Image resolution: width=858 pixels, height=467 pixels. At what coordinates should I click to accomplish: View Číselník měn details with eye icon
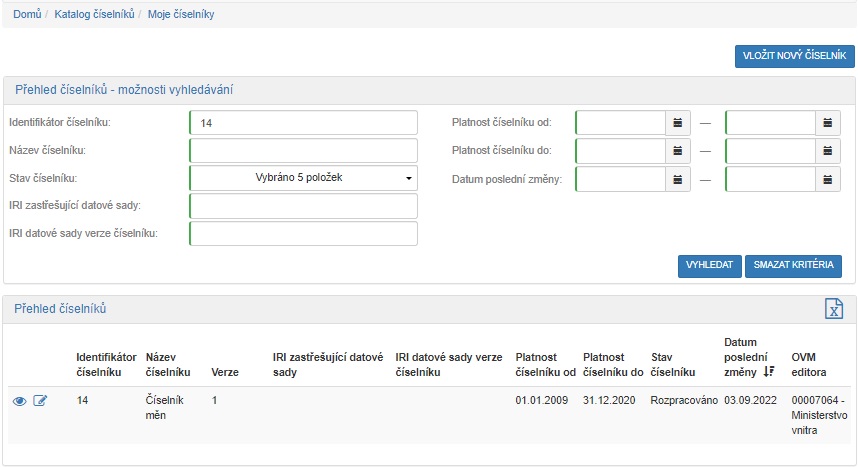20,401
